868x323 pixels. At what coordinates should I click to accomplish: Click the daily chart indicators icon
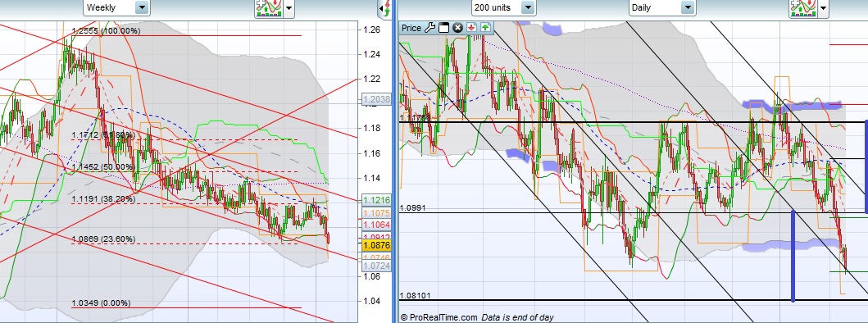click(x=803, y=8)
